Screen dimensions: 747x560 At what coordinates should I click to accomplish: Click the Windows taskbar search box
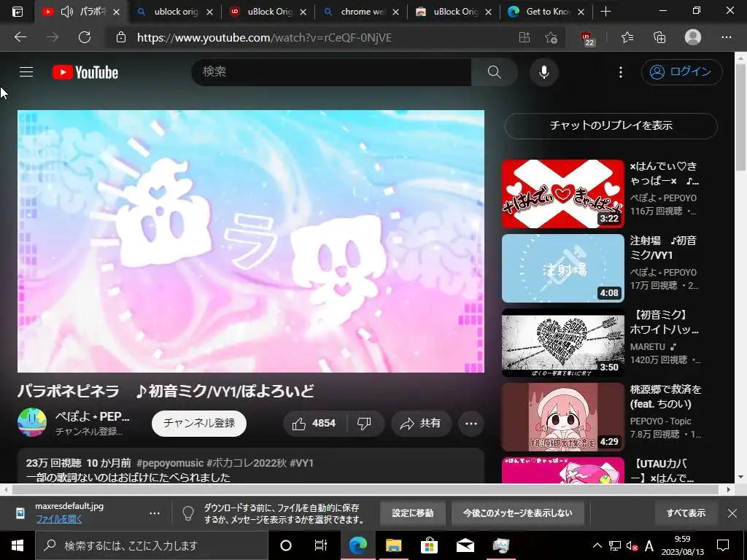pyautogui.click(x=152, y=545)
